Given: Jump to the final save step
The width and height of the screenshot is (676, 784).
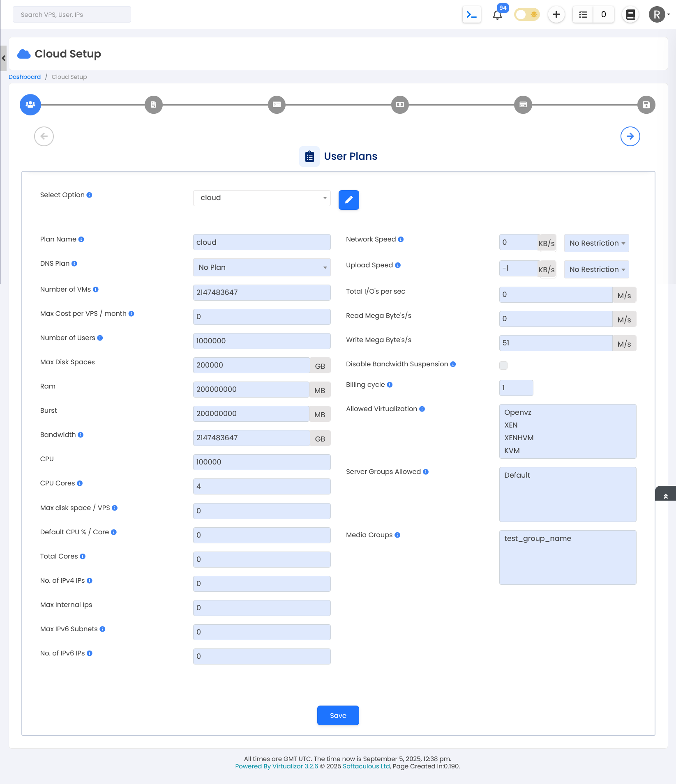Looking at the screenshot, I should click(646, 105).
